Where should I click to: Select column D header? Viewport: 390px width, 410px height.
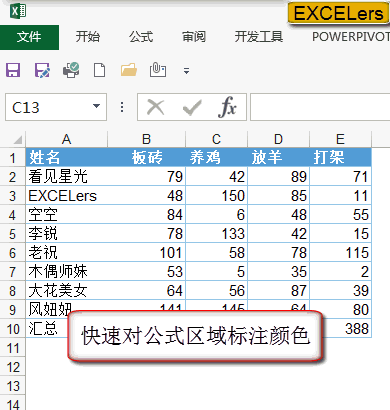pyautogui.click(x=278, y=139)
